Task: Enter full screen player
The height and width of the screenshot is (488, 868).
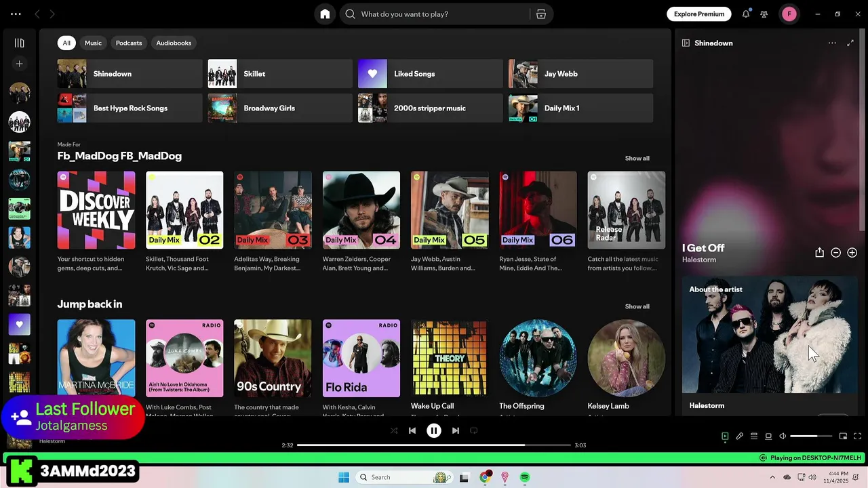Action: point(857,436)
